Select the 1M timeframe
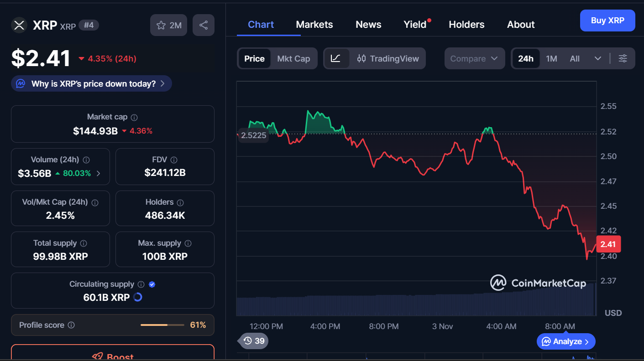This screenshot has height=361, width=644. [551, 58]
